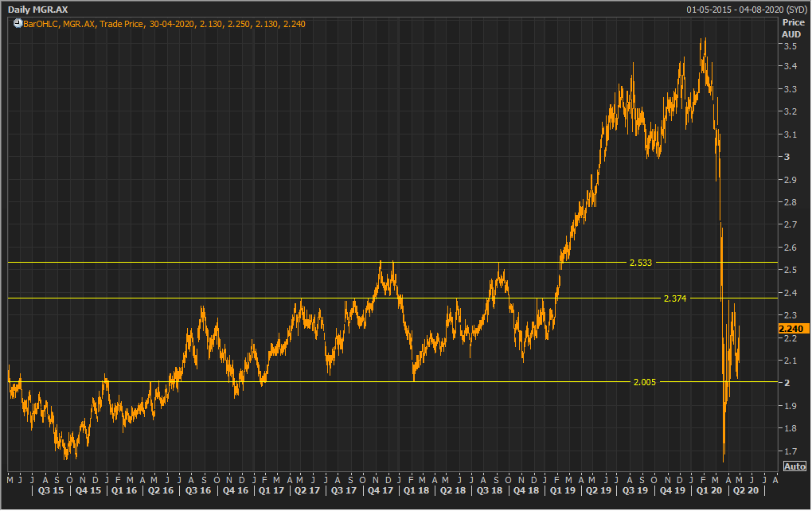The width and height of the screenshot is (812, 511).
Task: Click the clock icon beside BarOHLC legend
Action: (x=18, y=24)
